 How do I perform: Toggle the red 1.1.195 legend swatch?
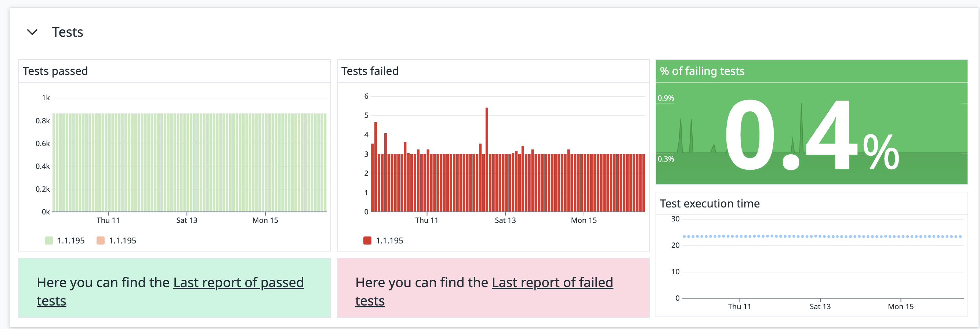pyautogui.click(x=367, y=241)
